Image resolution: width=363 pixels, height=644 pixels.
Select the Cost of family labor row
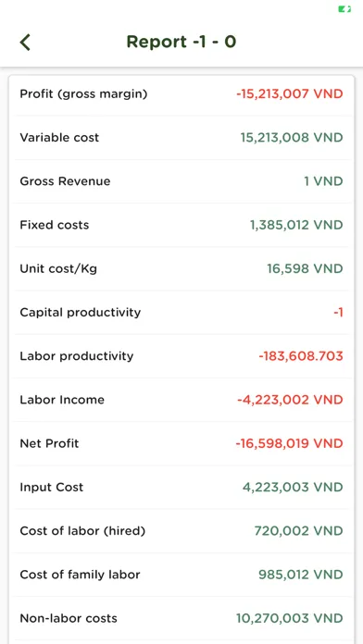(x=181, y=575)
